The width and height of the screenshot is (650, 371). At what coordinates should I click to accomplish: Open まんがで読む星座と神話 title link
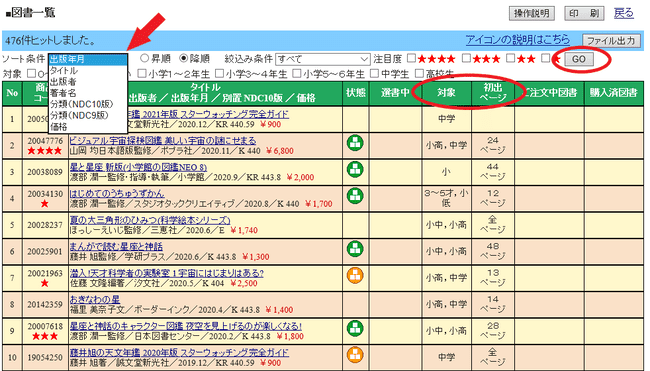116,247
